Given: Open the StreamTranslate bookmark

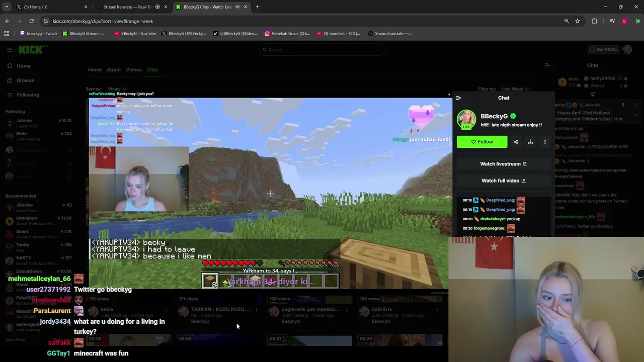Looking at the screenshot, I should (x=390, y=34).
